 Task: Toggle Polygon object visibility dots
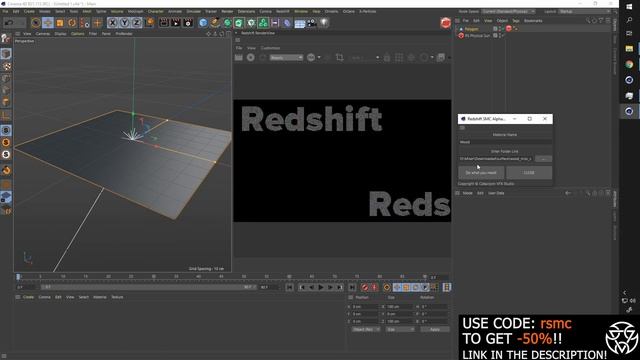tap(500, 29)
